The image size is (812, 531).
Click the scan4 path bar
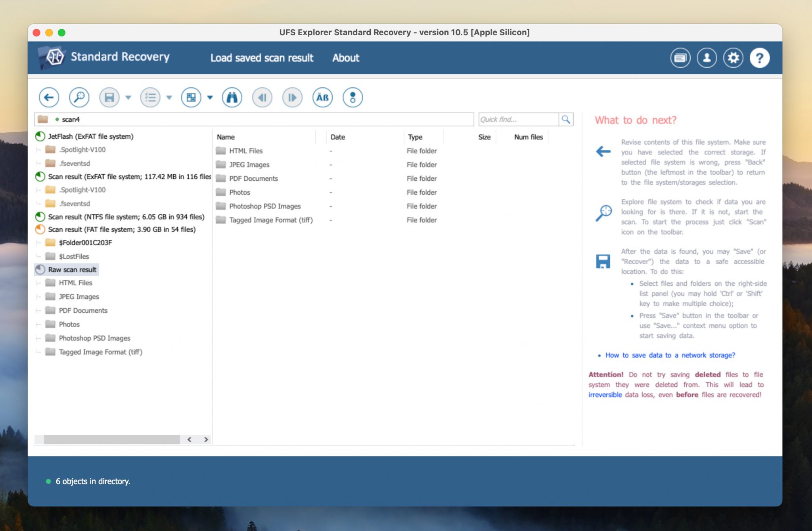tap(254, 119)
